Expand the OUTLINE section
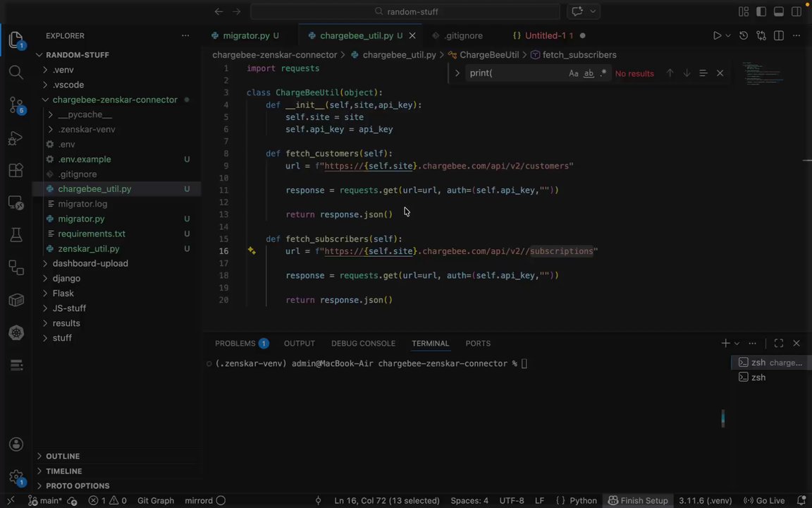812x508 pixels. pos(63,456)
